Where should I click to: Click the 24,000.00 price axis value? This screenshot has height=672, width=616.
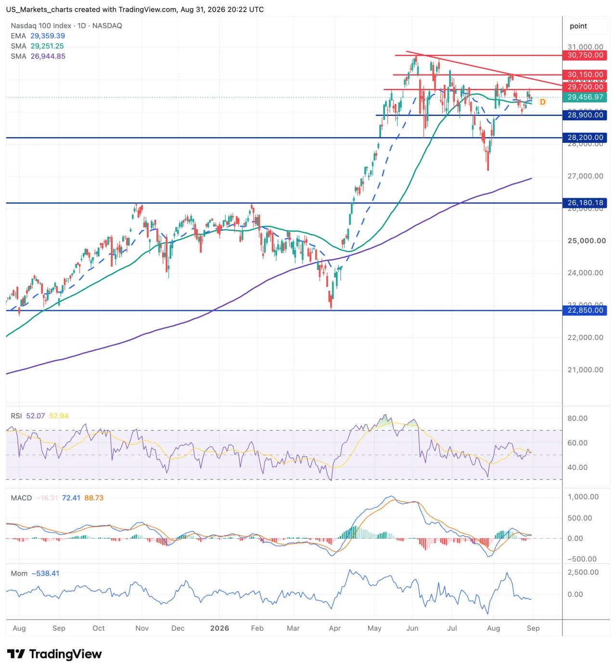(x=585, y=273)
